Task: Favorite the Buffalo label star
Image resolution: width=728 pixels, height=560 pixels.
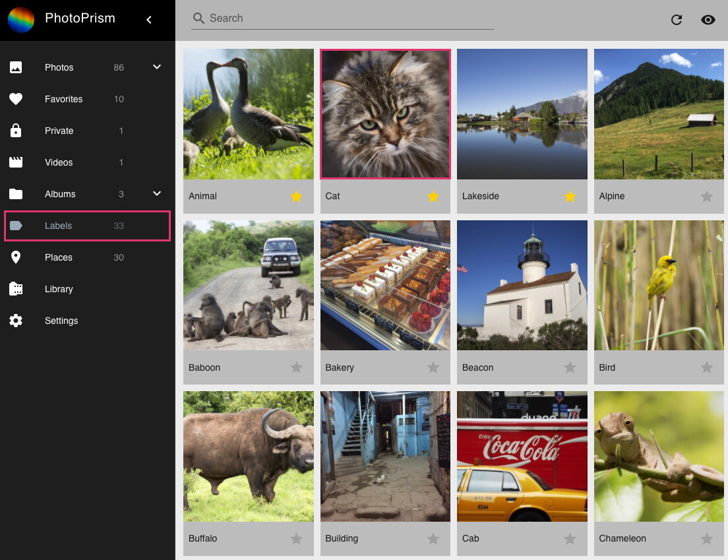Action: point(295,538)
